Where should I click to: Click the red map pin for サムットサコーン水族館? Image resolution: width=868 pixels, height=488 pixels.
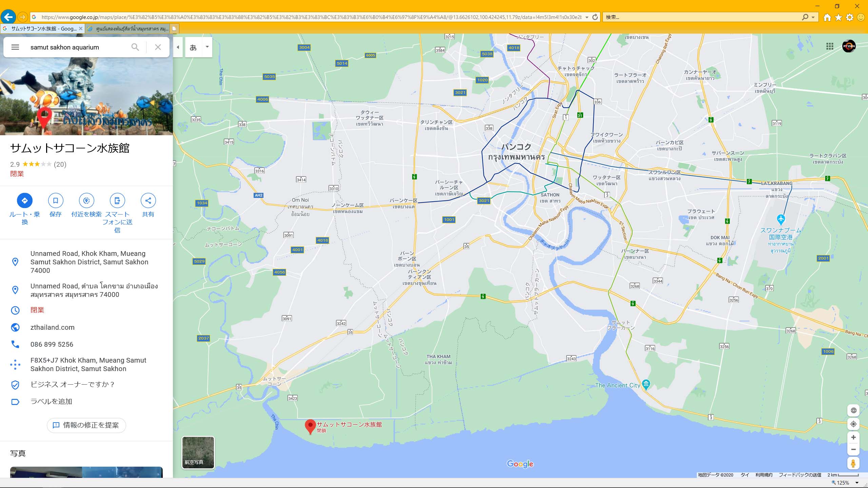click(310, 426)
